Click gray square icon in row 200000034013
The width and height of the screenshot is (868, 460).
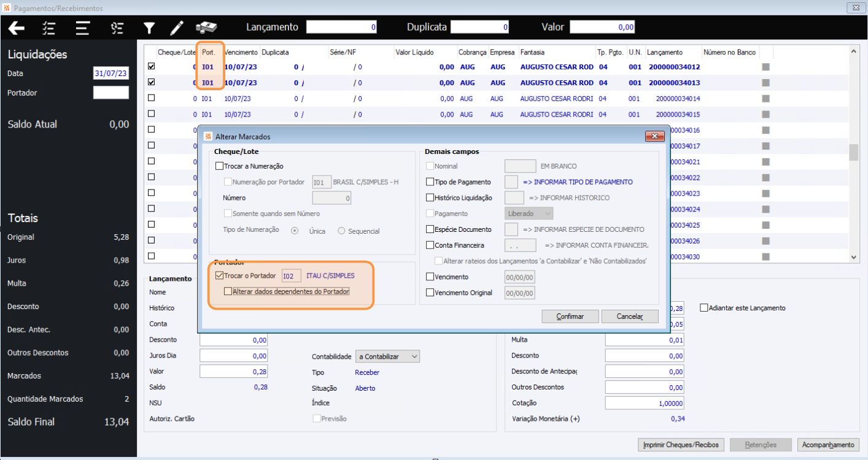click(765, 83)
